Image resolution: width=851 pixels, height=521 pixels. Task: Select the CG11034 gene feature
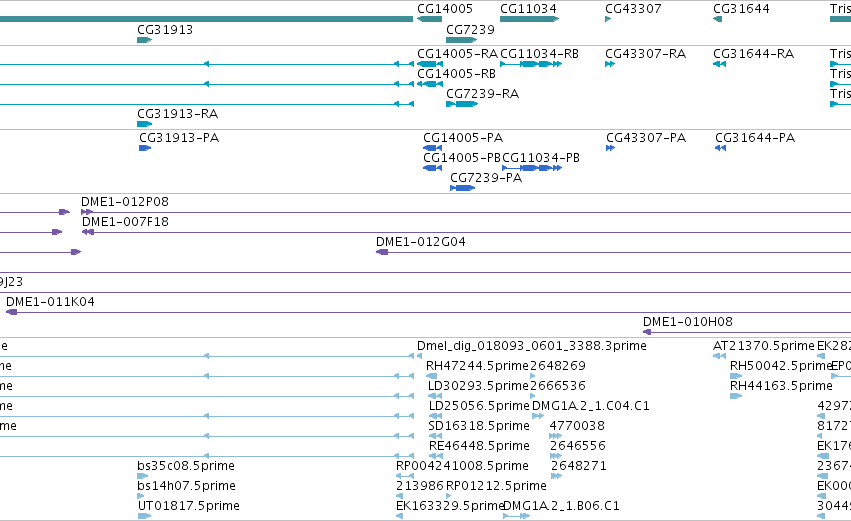pyautogui.click(x=529, y=19)
